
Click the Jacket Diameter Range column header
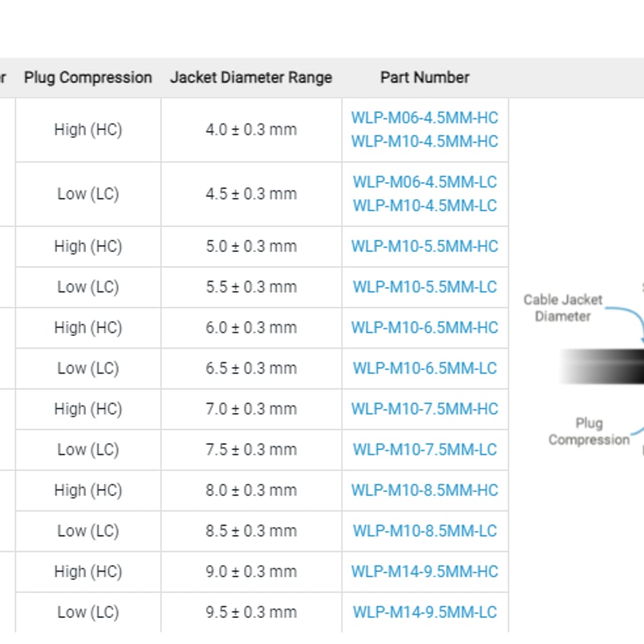click(x=251, y=78)
